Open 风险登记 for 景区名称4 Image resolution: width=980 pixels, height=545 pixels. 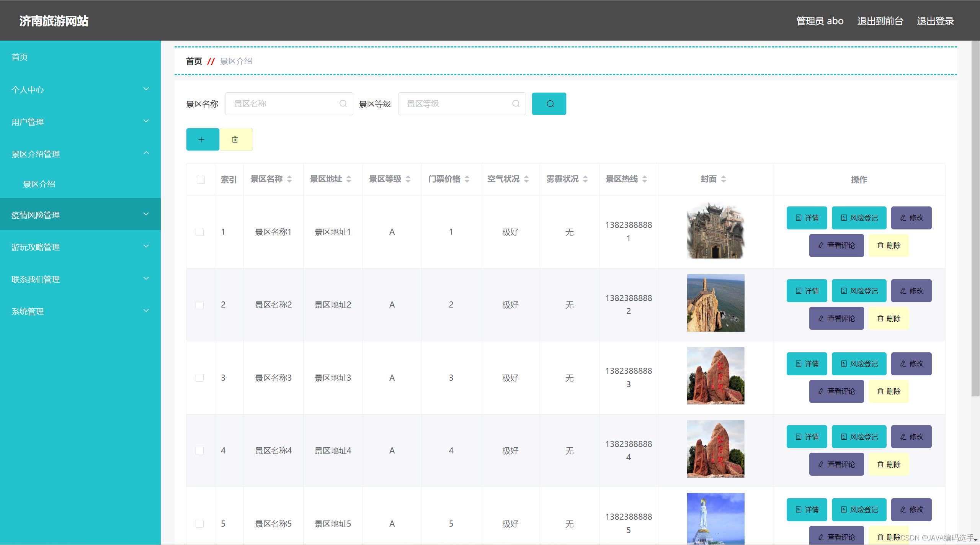pyautogui.click(x=859, y=437)
